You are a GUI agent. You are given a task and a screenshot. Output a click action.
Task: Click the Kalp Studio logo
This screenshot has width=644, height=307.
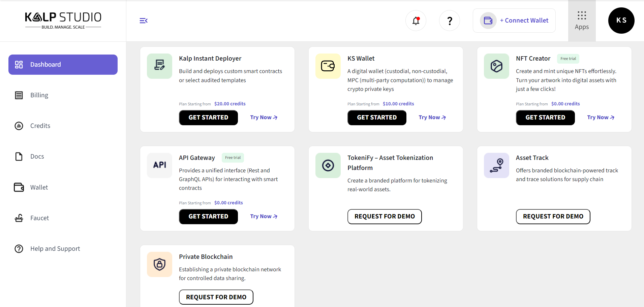(63, 21)
